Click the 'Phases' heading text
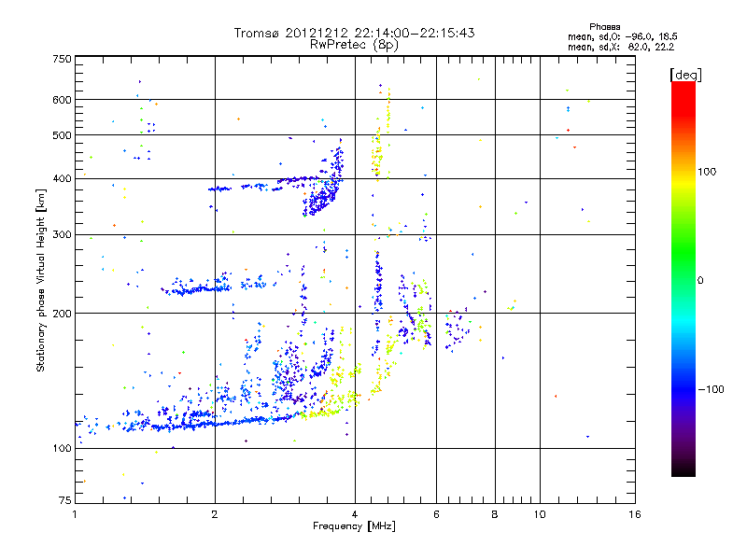The height and width of the screenshot is (560, 747). pyautogui.click(x=604, y=27)
